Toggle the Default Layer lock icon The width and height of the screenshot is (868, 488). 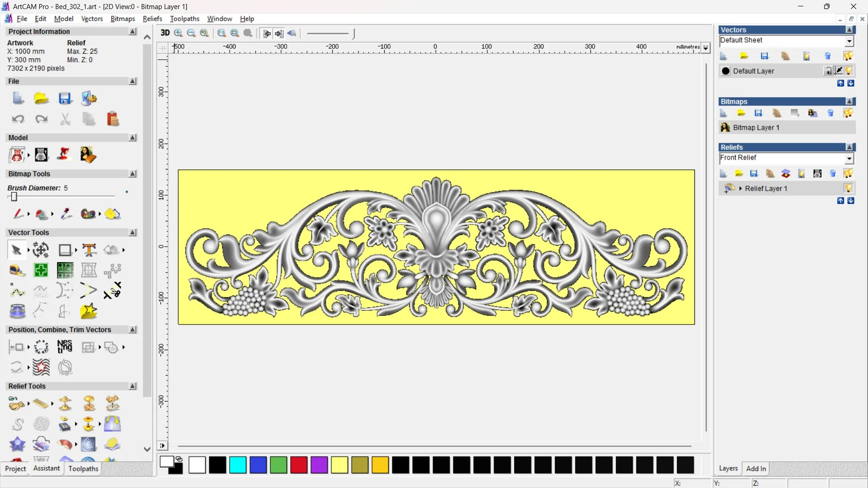(828, 71)
